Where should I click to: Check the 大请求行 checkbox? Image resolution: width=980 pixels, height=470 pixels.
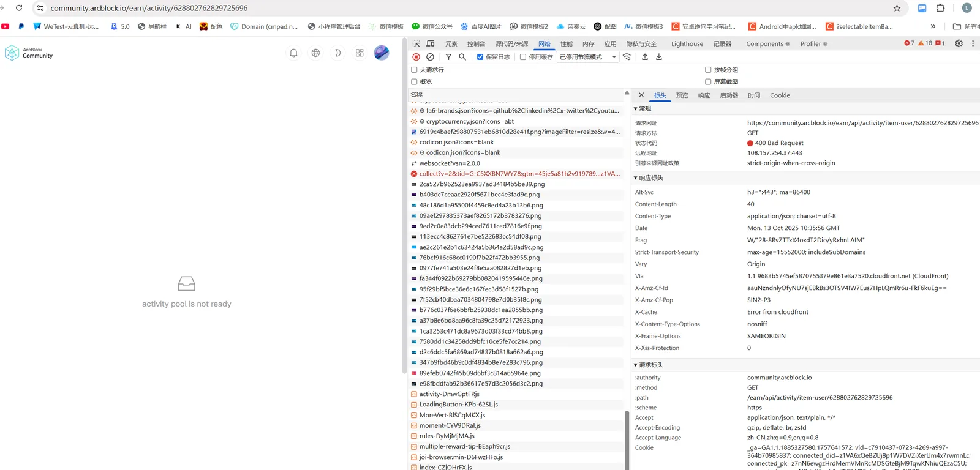[x=414, y=70]
